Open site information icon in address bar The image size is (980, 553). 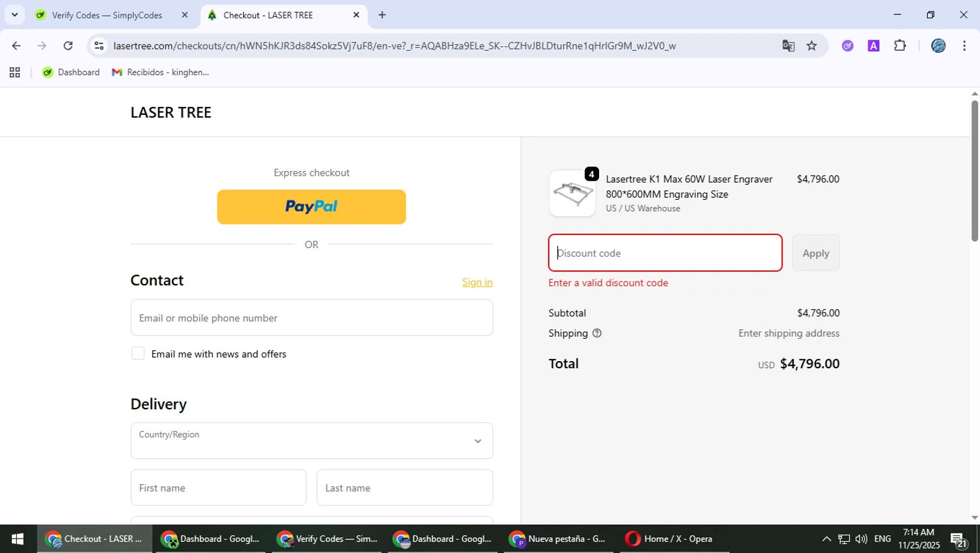point(99,46)
